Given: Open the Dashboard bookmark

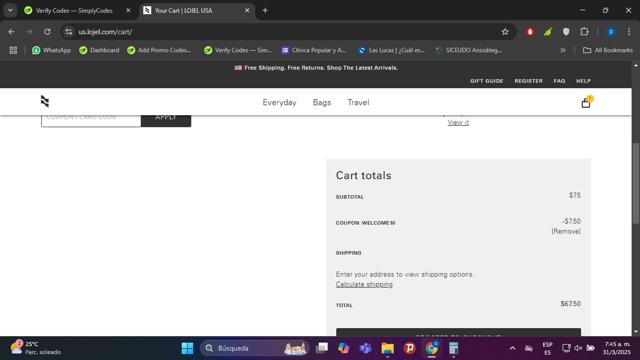Looking at the screenshot, I should pos(99,50).
